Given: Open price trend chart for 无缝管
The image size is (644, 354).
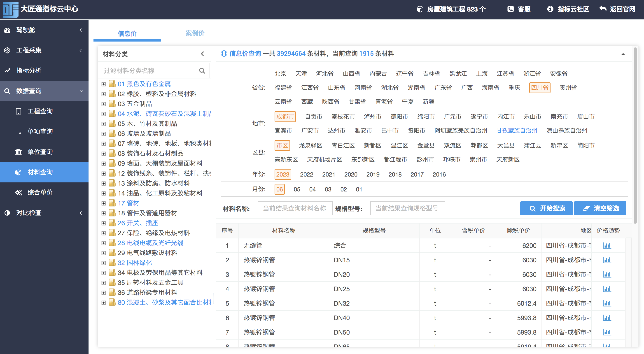Looking at the screenshot, I should tap(607, 245).
